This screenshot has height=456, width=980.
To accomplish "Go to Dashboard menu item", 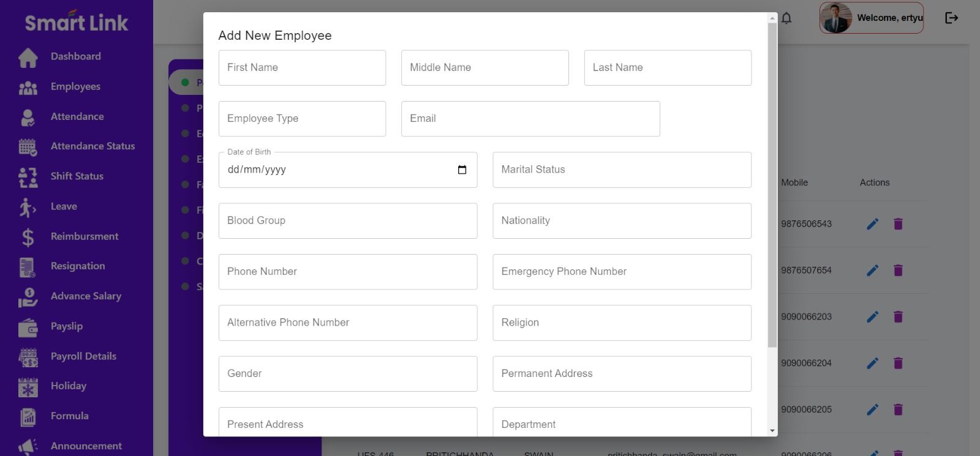I will pyautogui.click(x=76, y=56).
